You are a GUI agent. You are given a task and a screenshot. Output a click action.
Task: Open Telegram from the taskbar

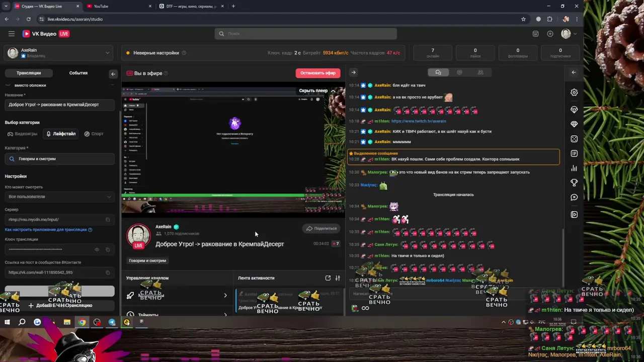pos(112,322)
